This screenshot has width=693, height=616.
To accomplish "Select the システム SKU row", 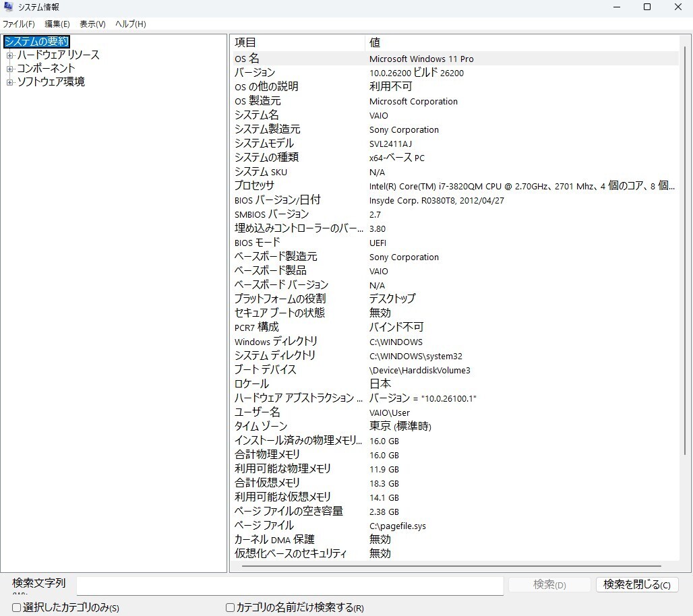I will 455,171.
